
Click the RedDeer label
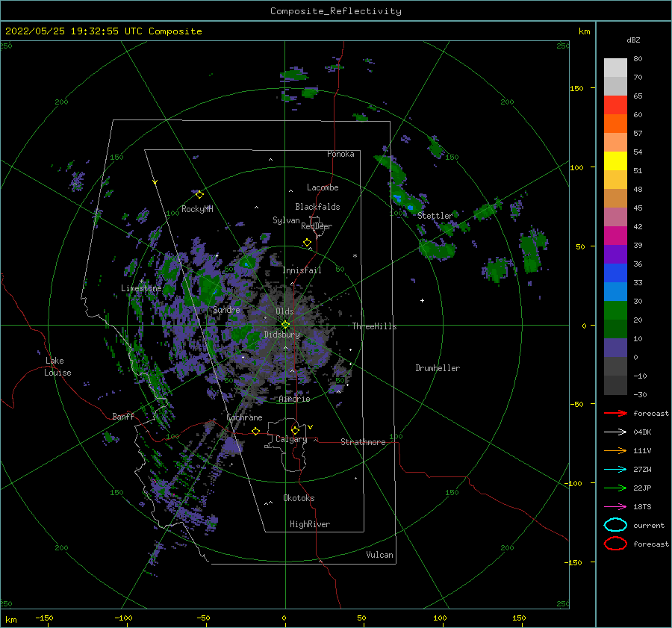click(x=317, y=226)
